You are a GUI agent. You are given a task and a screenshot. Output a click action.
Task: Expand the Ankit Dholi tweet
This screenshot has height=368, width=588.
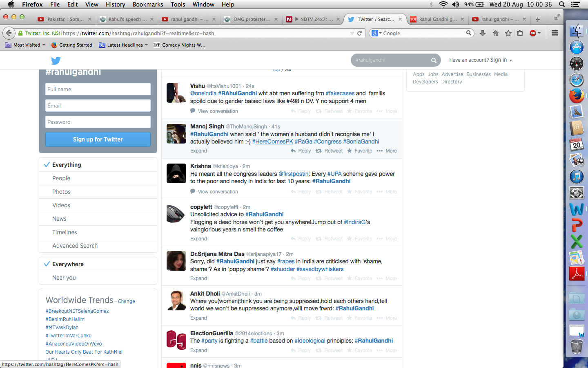pos(198,318)
